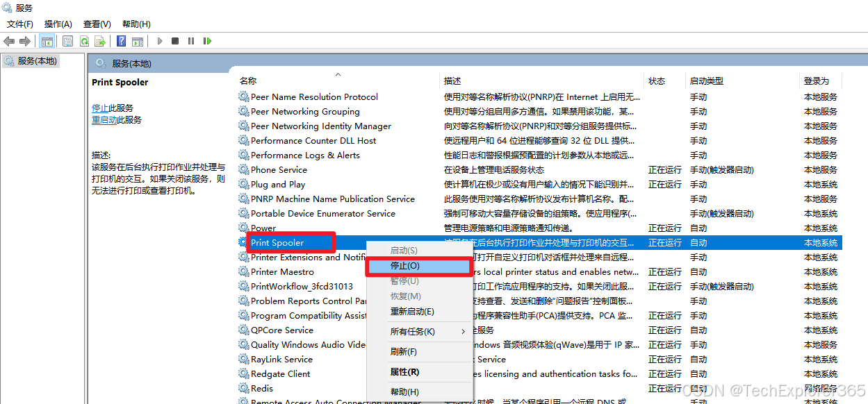Viewport: 868px width, 404px height.
Task: Click the gear icon beside Power service
Action: tap(243, 228)
